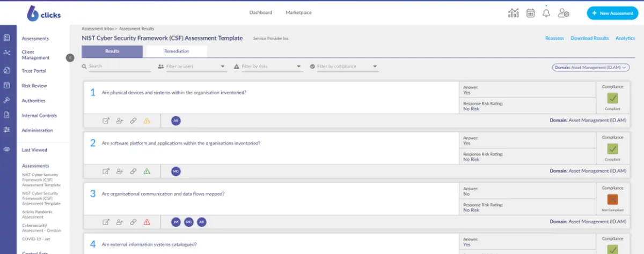The width and height of the screenshot is (644, 254).
Task: Select Client Management in the sidebar
Action: point(35,55)
